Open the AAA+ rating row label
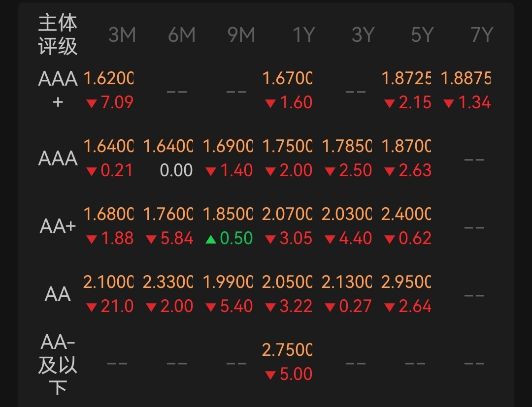Image resolution: width=532 pixels, height=407 pixels. click(x=58, y=90)
